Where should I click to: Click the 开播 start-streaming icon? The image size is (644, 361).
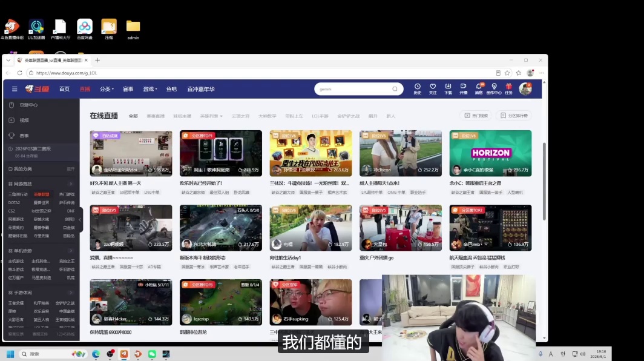[x=463, y=89]
